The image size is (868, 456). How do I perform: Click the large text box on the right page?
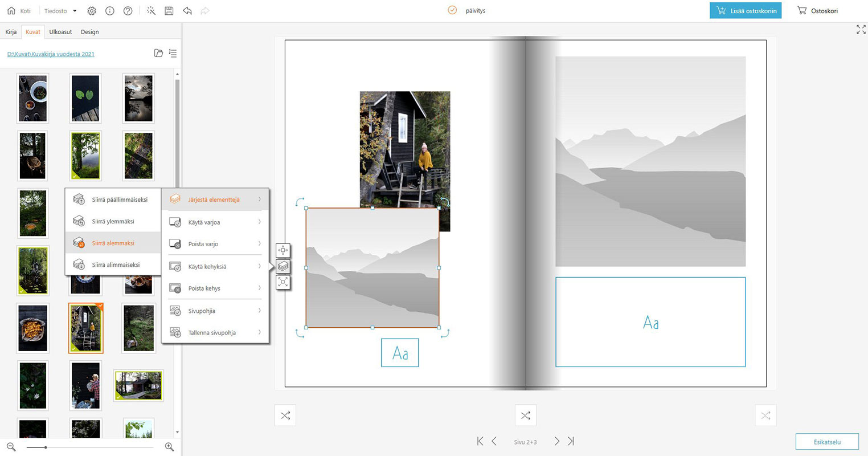[x=650, y=322]
